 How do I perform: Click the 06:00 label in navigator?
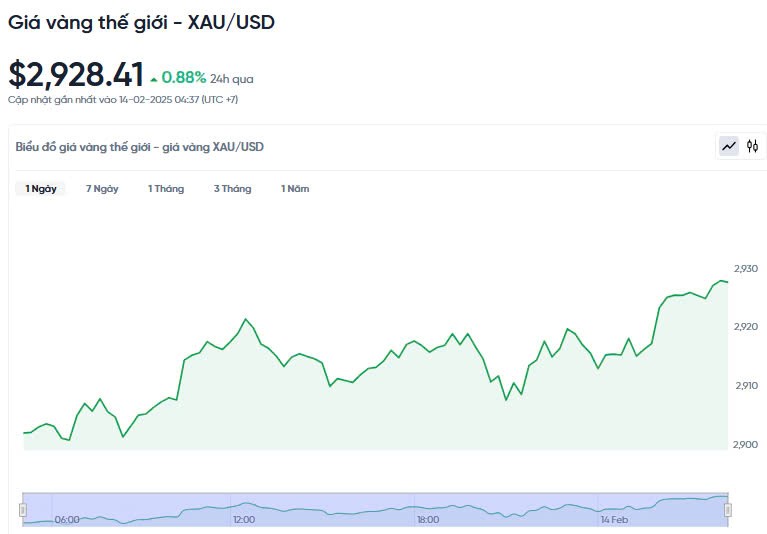[x=67, y=520]
